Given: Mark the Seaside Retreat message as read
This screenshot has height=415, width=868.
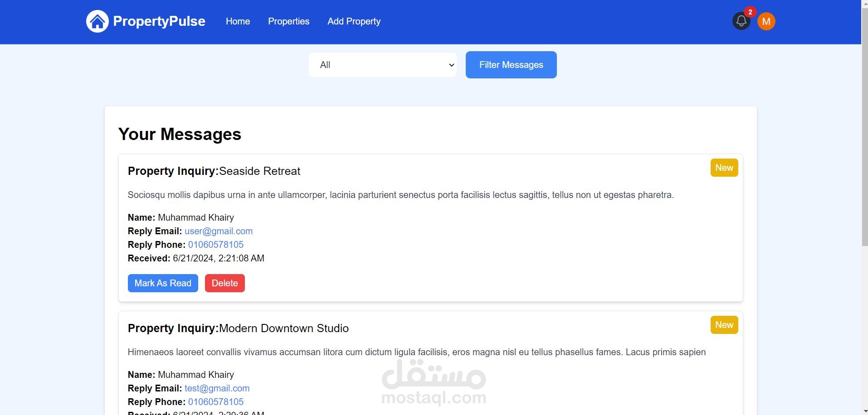Looking at the screenshot, I should (163, 283).
